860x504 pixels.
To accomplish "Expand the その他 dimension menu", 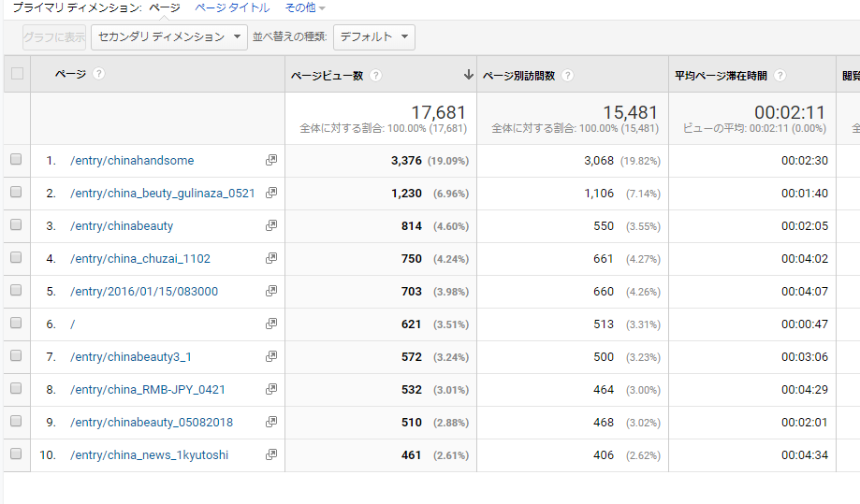I will [x=305, y=7].
